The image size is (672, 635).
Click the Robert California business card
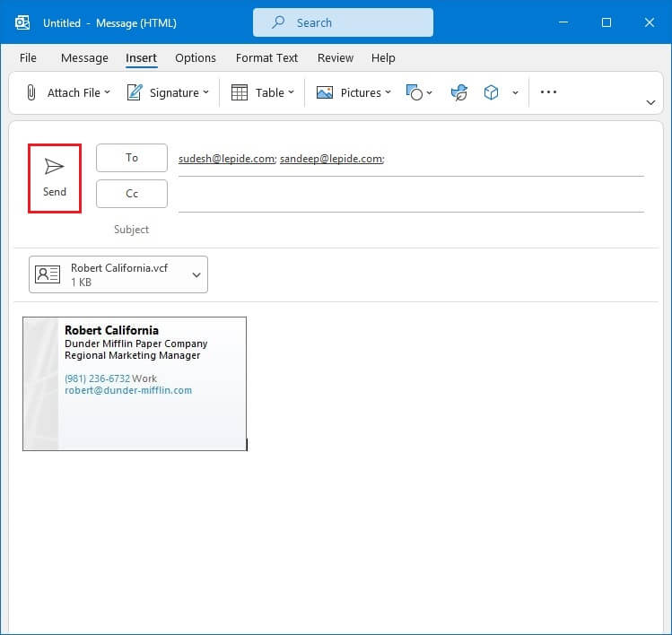(135, 384)
